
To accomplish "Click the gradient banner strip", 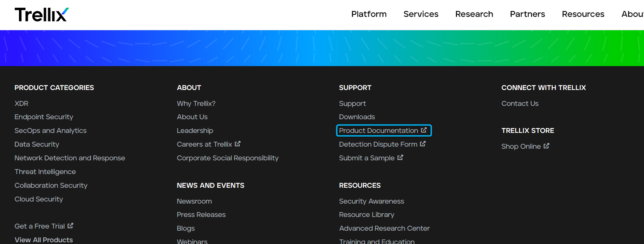I will coord(322,48).
